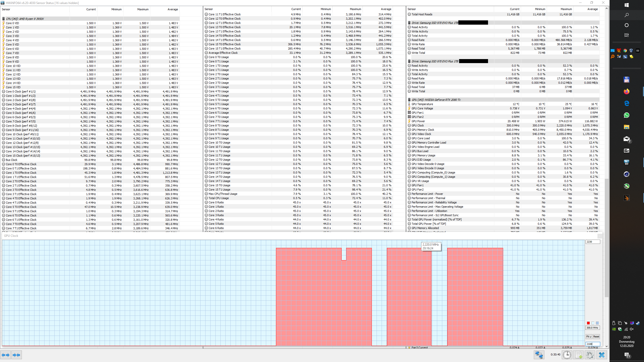Open Firefox from the taskbar
This screenshot has height=362, width=644.
pos(626,92)
